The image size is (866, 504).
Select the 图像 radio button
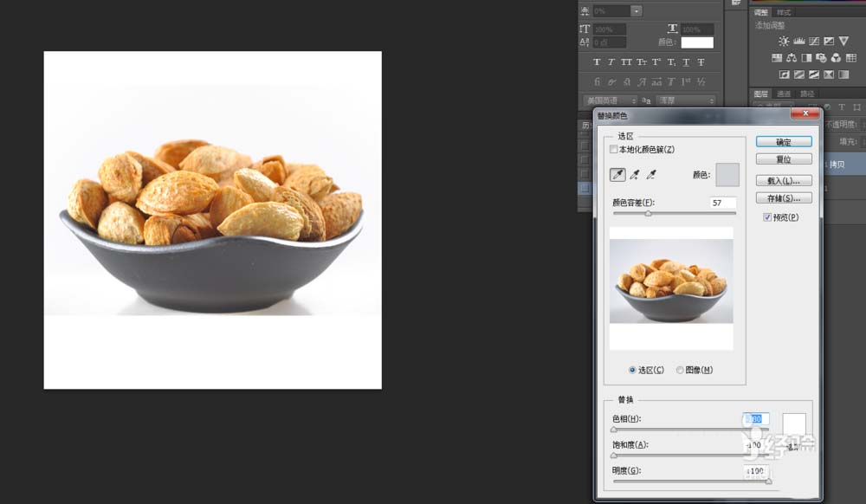tap(681, 369)
